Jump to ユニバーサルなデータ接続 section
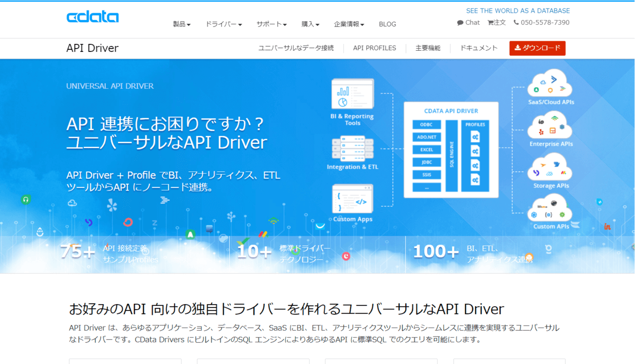Viewport: 635px width, 364px height. (x=296, y=48)
